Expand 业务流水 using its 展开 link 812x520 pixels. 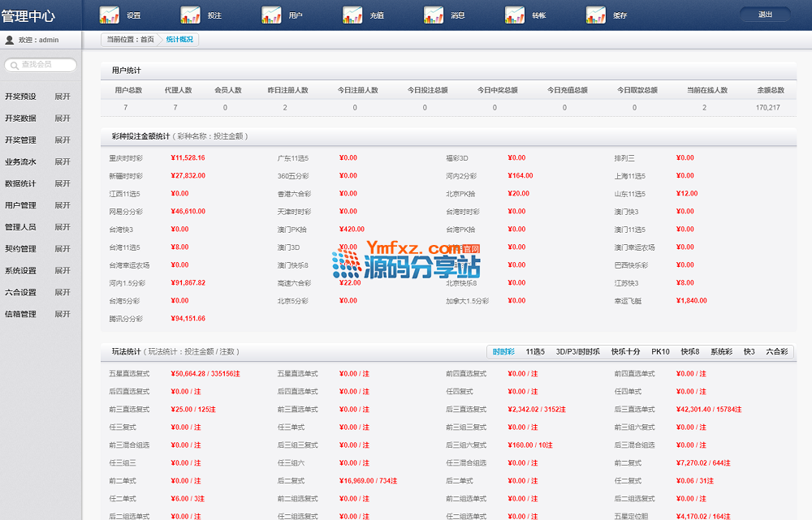(63, 162)
